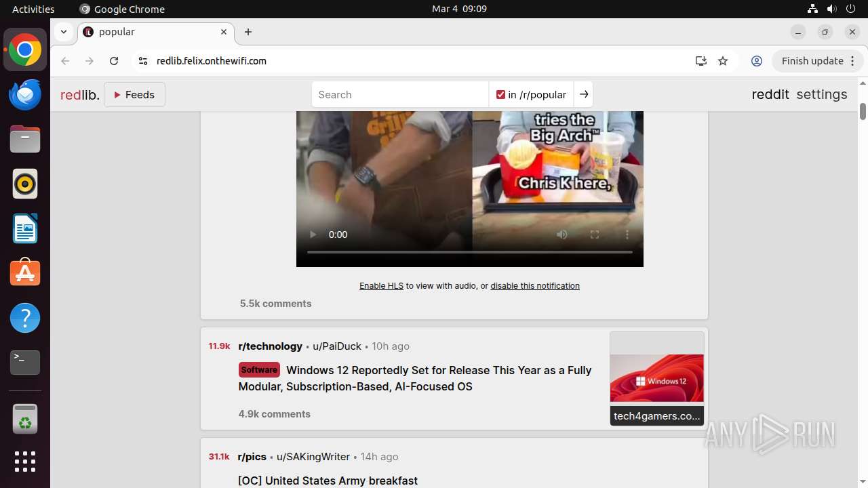Go forward in Chrome history

(90, 61)
